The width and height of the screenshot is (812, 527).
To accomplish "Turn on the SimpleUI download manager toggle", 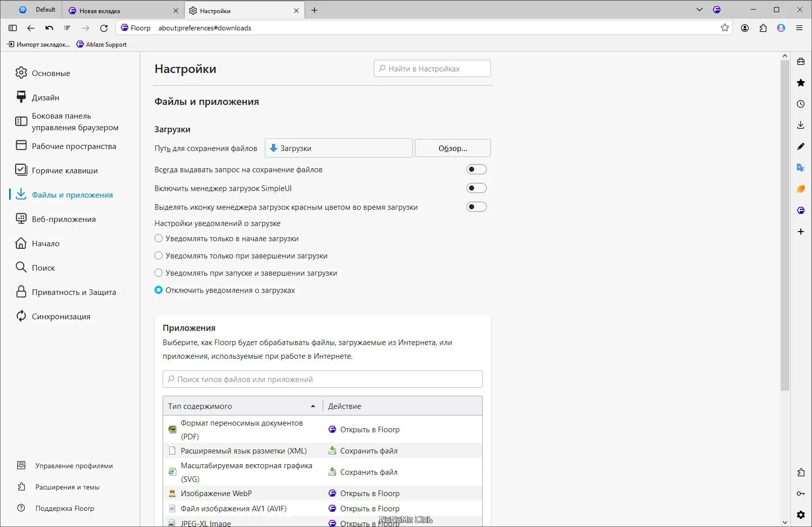I will pos(477,188).
